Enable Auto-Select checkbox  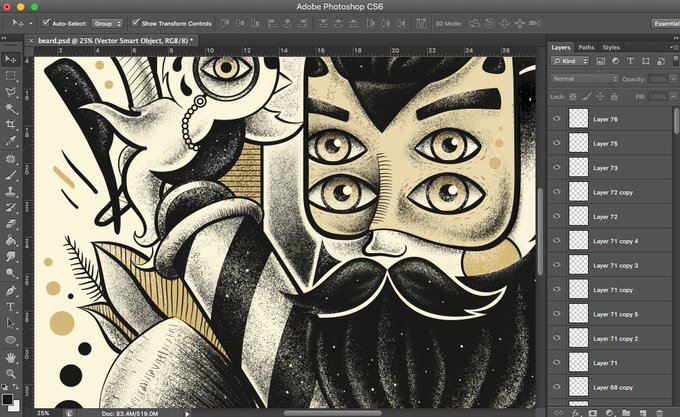click(x=46, y=23)
